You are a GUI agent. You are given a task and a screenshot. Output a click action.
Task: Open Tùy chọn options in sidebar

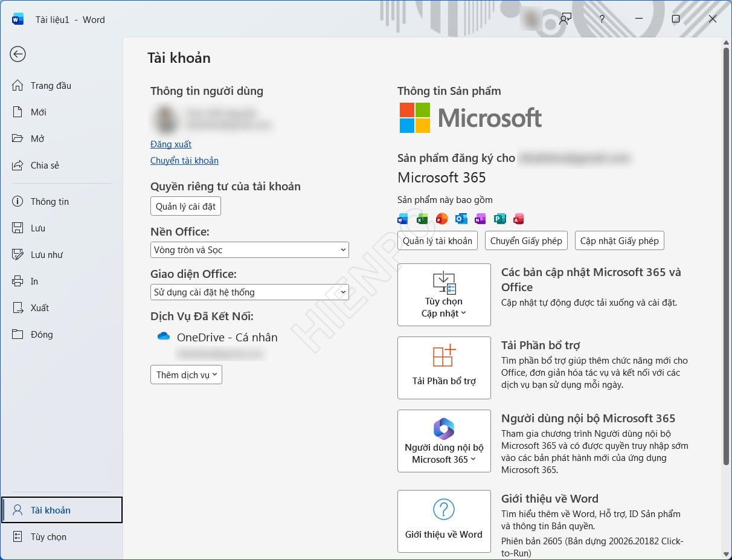[x=61, y=536]
